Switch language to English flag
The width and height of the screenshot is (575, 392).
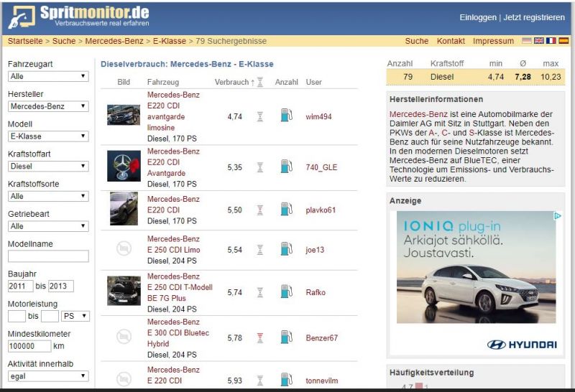coord(538,41)
